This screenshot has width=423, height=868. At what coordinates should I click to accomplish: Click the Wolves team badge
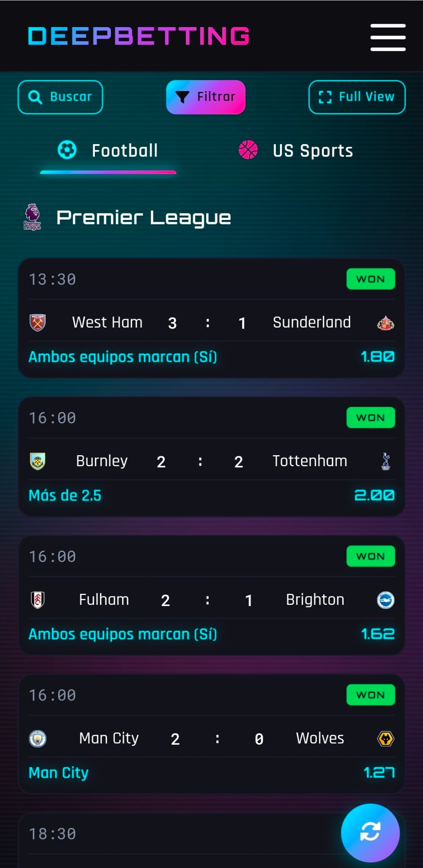(385, 739)
